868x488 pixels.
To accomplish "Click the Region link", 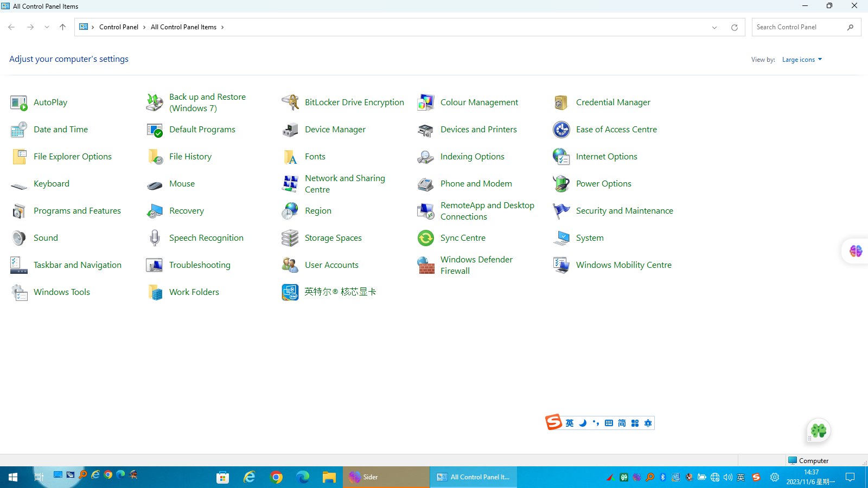I will coord(318,211).
